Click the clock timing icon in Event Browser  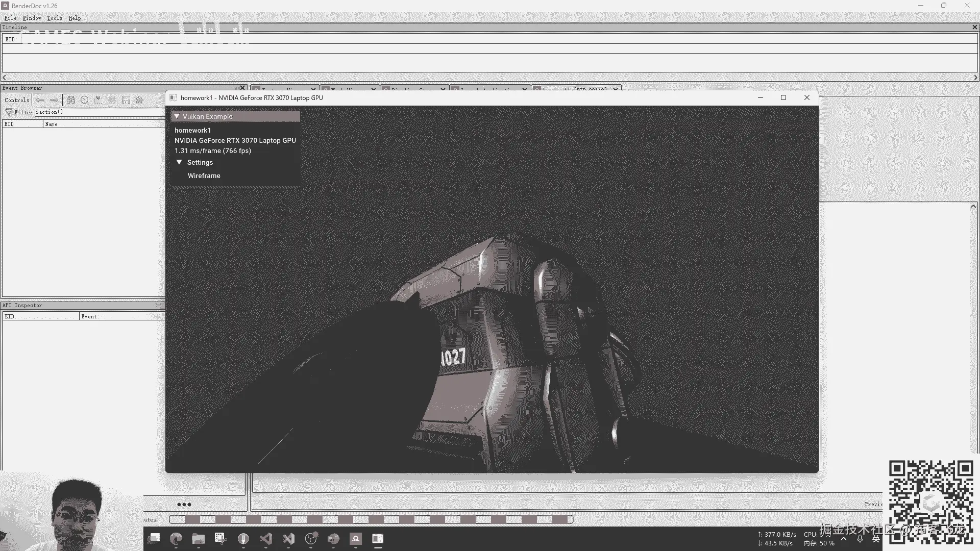point(85,100)
